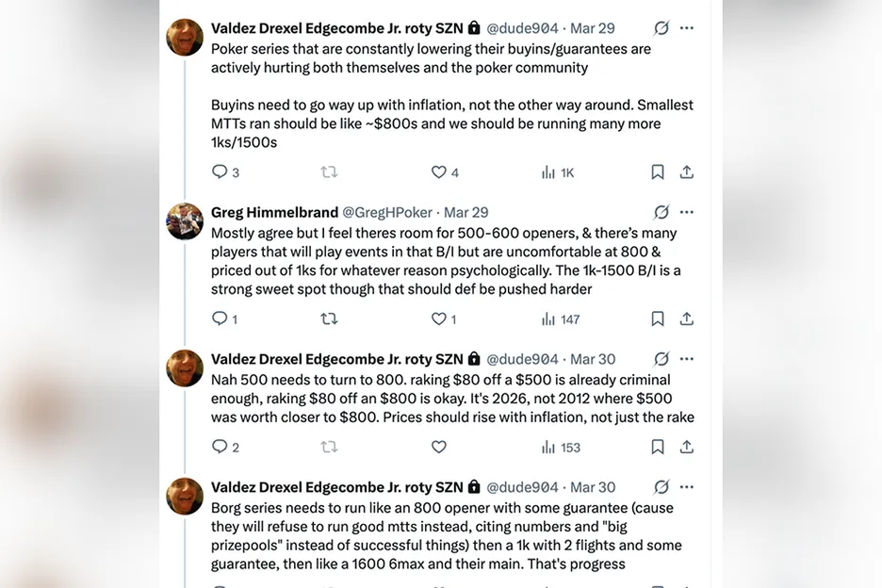This screenshot has width=882, height=588.
Task: Bookmark the Mar 30 rake tweet
Action: [x=658, y=447]
